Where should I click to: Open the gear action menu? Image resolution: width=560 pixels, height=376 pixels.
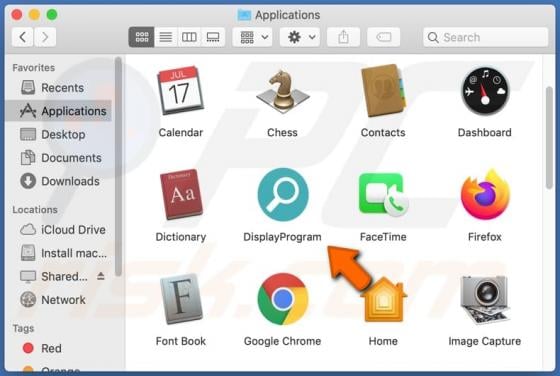coord(300,37)
